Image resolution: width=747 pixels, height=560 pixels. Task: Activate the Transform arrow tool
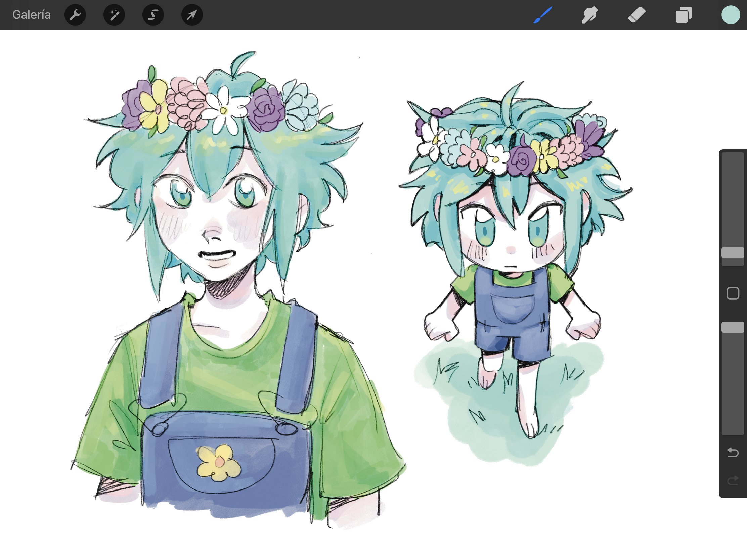click(x=192, y=15)
